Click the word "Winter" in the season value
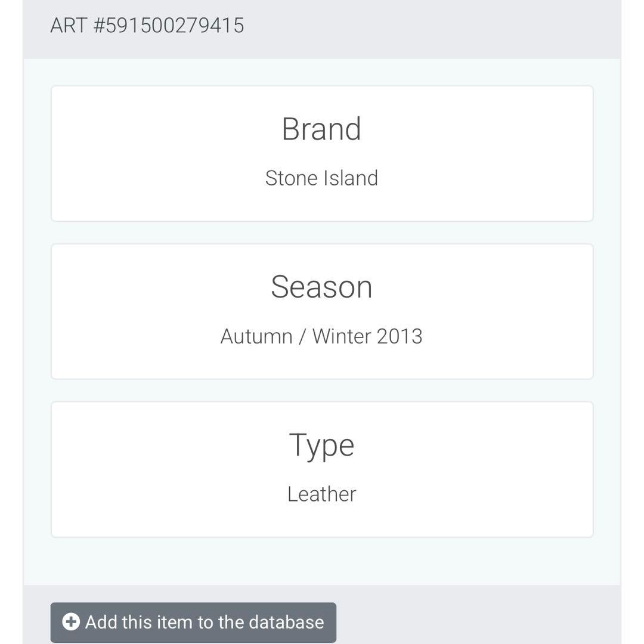This screenshot has height=644, width=644. point(341,336)
